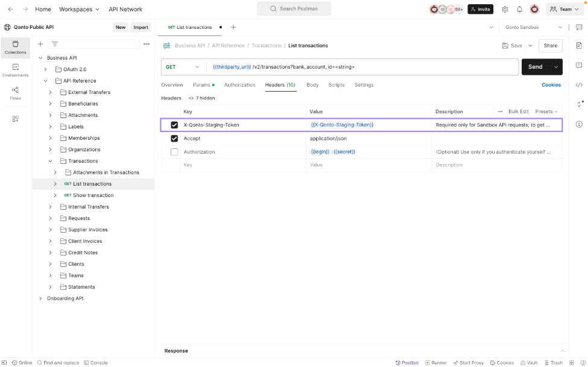Open the Send options dropdown arrow
This screenshot has width=588, height=367.
556,67
